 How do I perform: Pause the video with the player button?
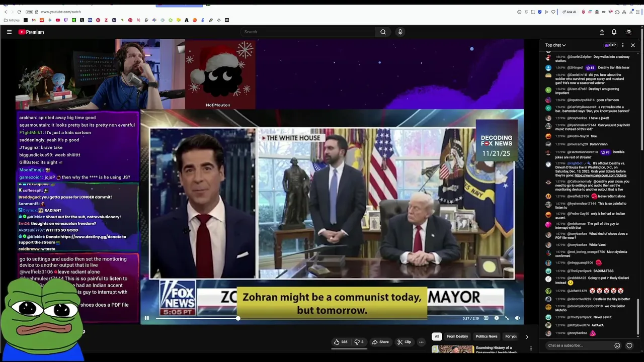146,318
